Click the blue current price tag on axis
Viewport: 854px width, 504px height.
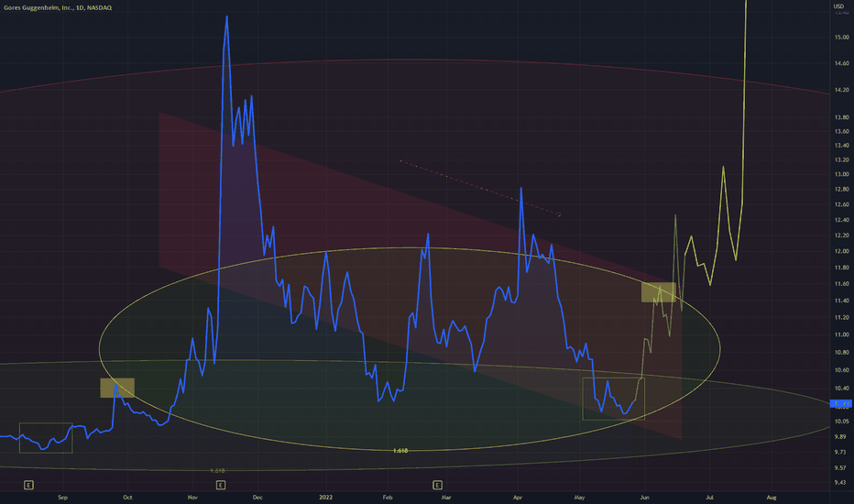tap(841, 404)
